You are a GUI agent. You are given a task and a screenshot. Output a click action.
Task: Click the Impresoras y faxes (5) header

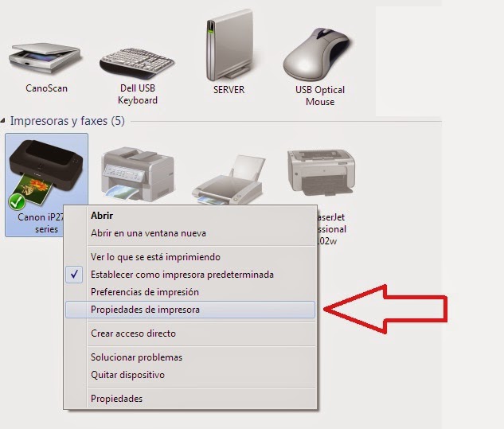[x=68, y=121]
